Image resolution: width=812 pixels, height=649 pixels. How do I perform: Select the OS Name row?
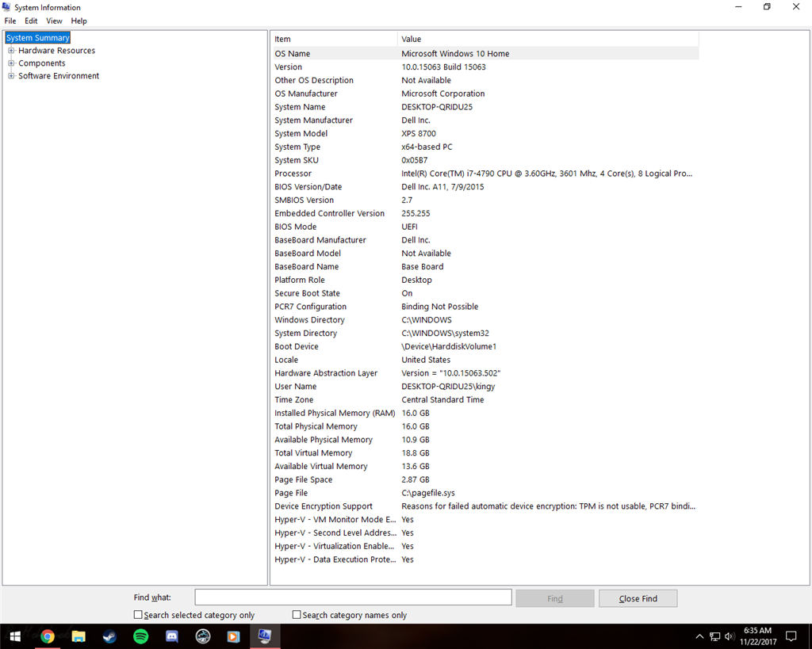pos(486,53)
